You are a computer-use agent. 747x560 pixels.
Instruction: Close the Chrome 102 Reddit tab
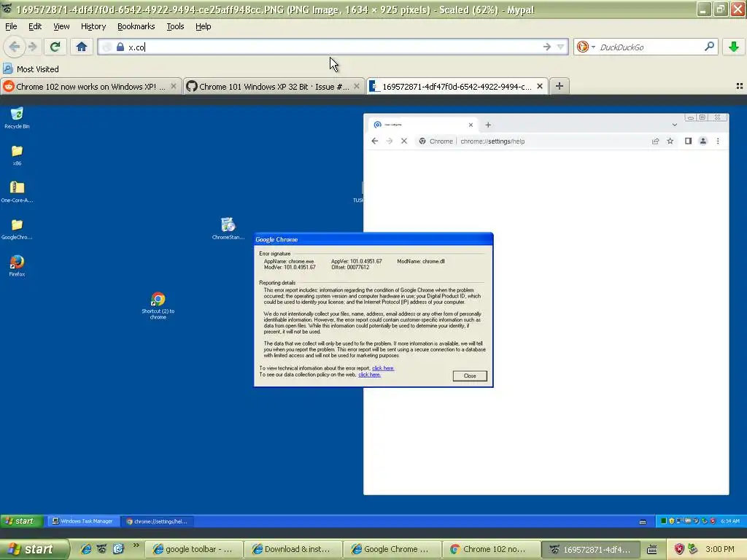[174, 86]
